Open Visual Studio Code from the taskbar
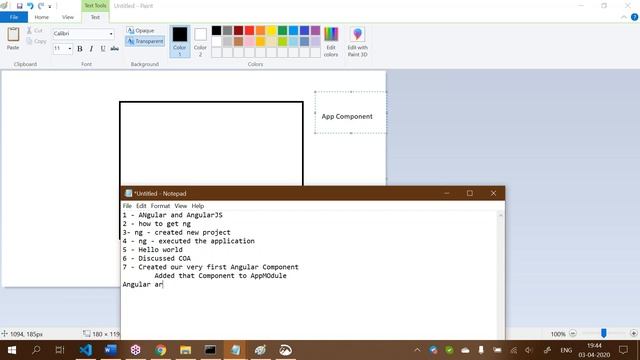 [86, 350]
